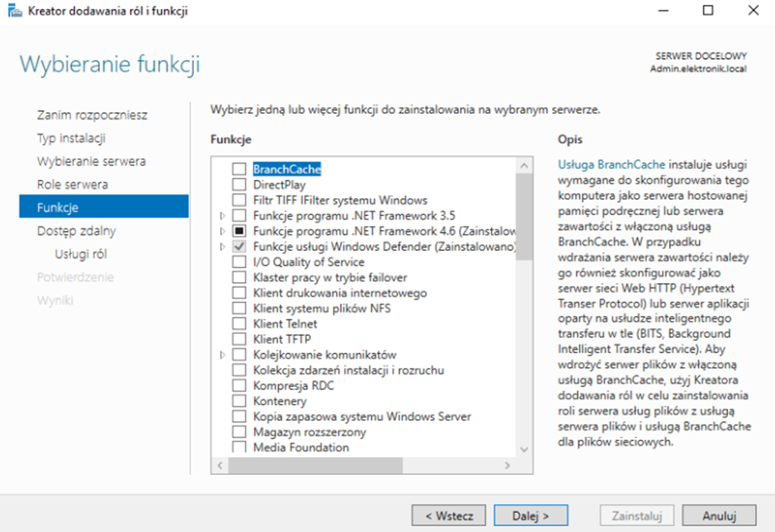
Task: Go to Role serwera step
Action: [x=73, y=185]
